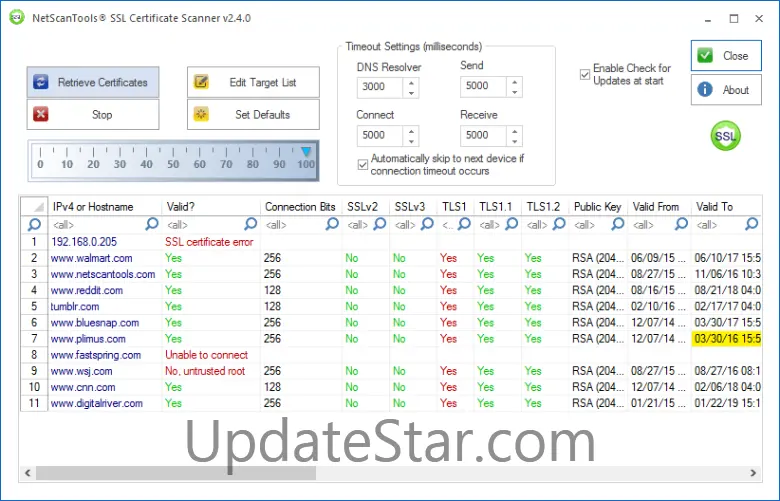Open filter search for Valid To column
Viewport: 780px width, 501px height.
tap(752, 224)
